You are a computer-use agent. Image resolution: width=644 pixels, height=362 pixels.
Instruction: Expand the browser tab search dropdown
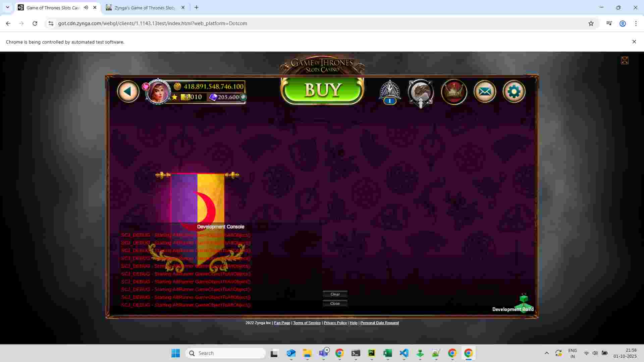click(7, 7)
